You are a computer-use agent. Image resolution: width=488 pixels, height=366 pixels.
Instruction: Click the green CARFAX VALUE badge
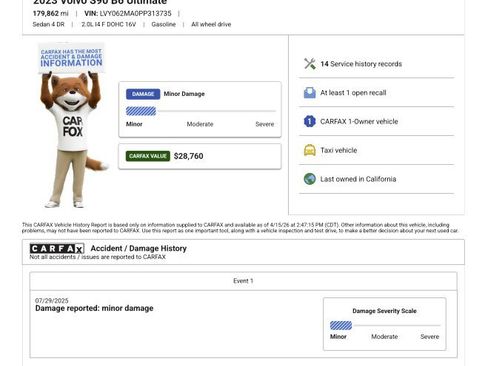148,156
